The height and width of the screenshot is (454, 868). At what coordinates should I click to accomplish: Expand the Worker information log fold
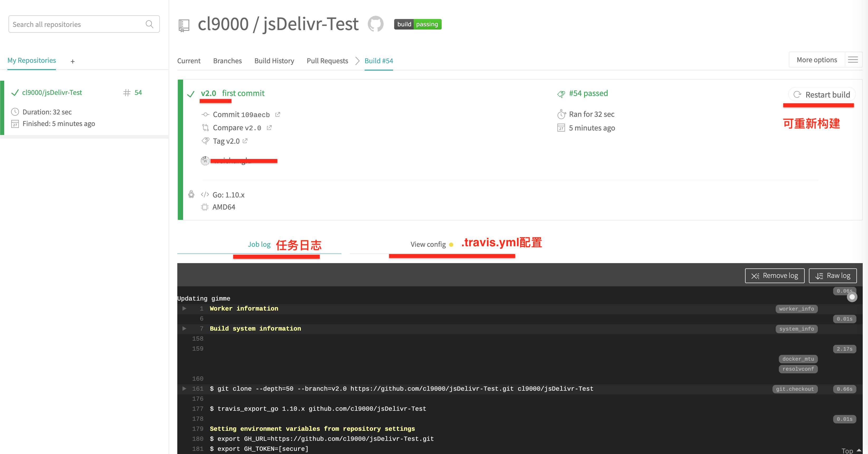pyautogui.click(x=184, y=308)
